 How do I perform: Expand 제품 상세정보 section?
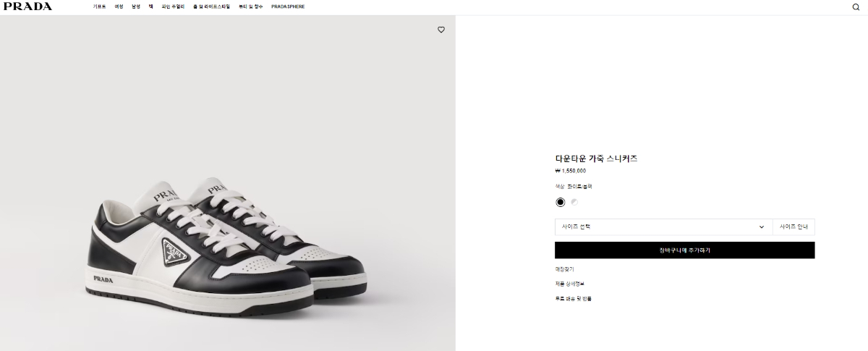pos(569,284)
